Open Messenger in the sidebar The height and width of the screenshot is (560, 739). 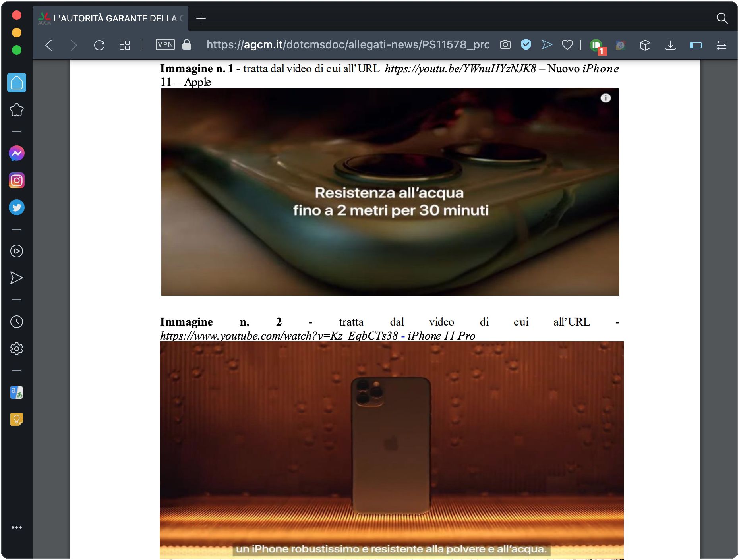17,153
